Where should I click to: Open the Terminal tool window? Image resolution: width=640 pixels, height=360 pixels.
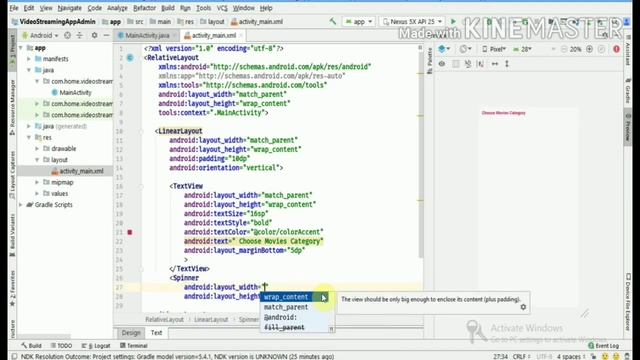coord(133,346)
